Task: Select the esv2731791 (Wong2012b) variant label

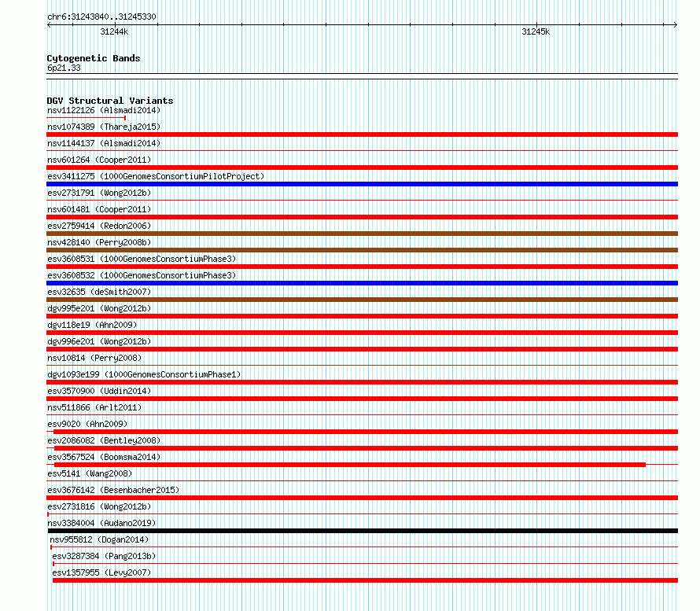Action: click(99, 193)
